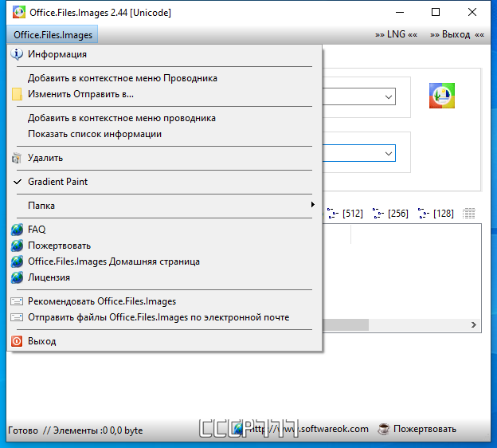Open Папка submenu

(164, 206)
